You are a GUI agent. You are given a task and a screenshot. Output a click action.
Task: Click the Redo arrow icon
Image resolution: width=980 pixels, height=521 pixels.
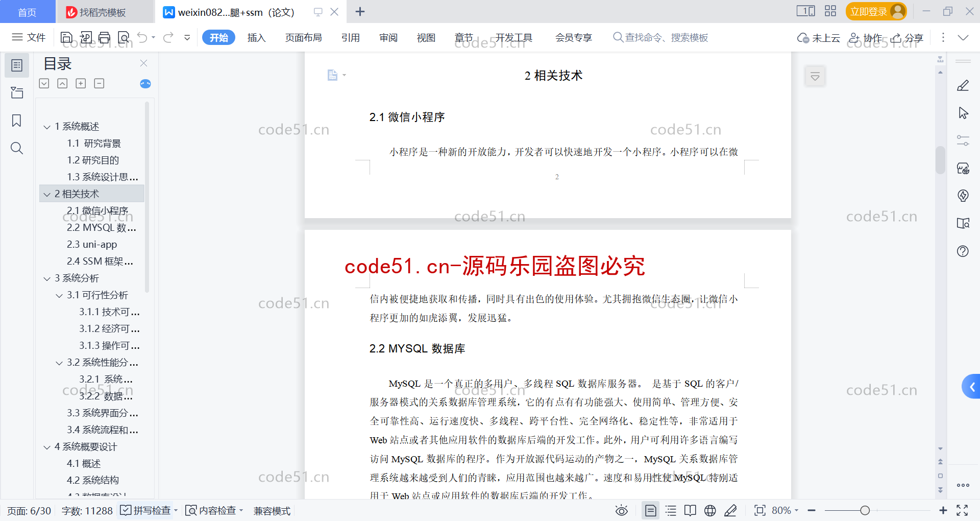168,37
